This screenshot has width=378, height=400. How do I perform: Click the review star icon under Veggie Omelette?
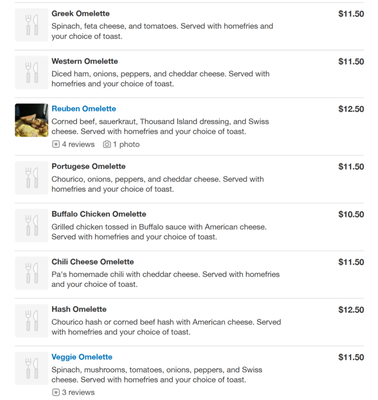coord(56,392)
